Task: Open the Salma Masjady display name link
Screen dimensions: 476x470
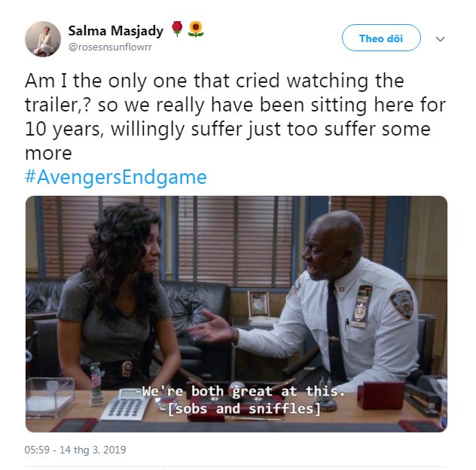Action: click(x=116, y=31)
